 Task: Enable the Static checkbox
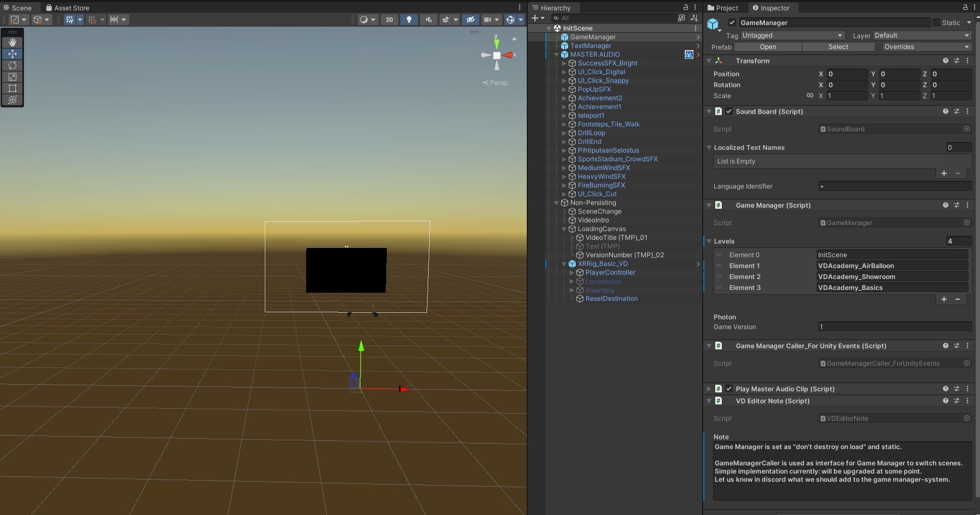pos(936,23)
